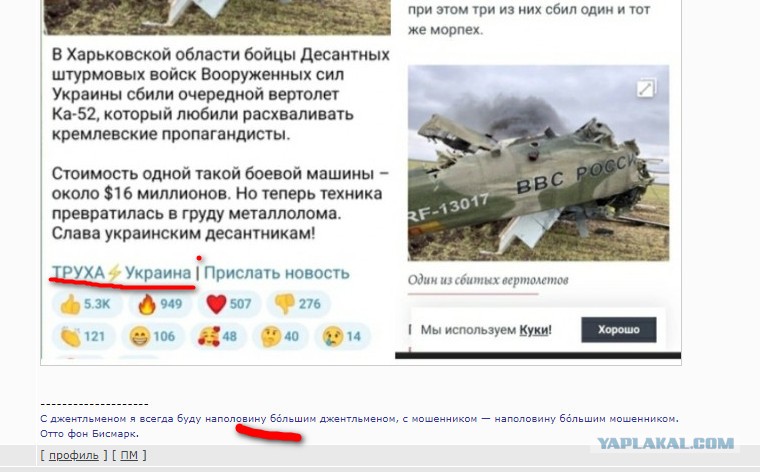Viewport: 760px width, 473px height.
Task: Click the fire reaction showing 949
Action: click(x=160, y=304)
